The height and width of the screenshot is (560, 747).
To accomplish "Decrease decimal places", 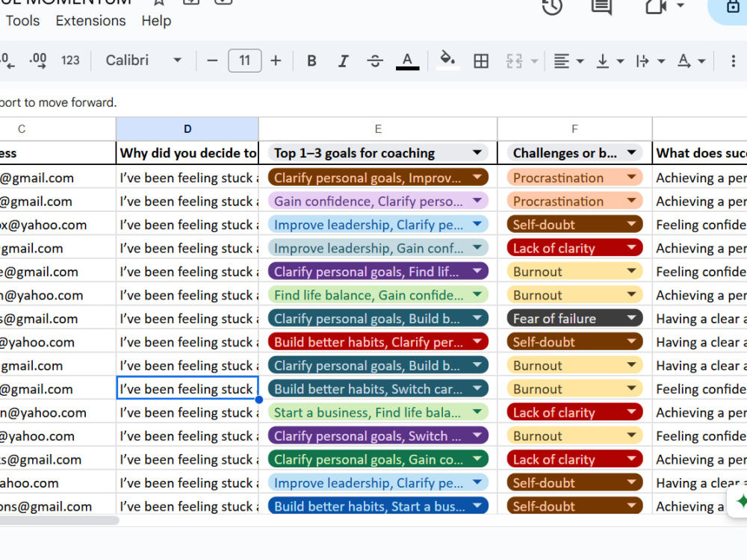I will point(7,60).
